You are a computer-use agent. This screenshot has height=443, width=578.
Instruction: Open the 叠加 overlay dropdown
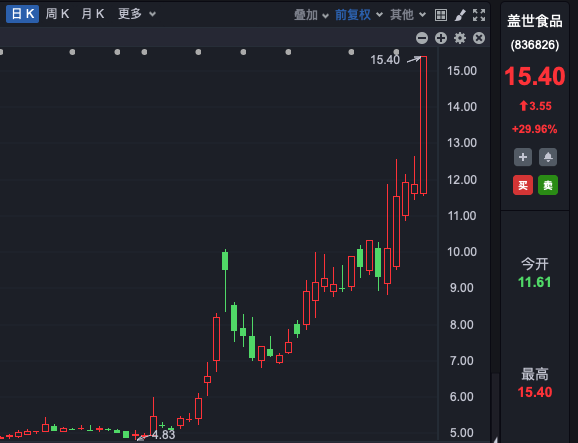(x=311, y=15)
